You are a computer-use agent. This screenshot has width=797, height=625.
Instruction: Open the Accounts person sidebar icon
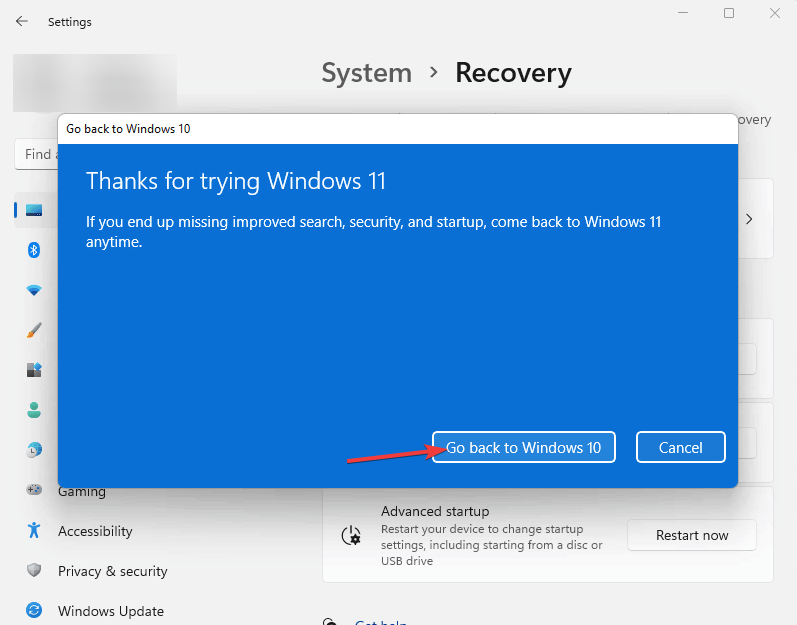[34, 410]
